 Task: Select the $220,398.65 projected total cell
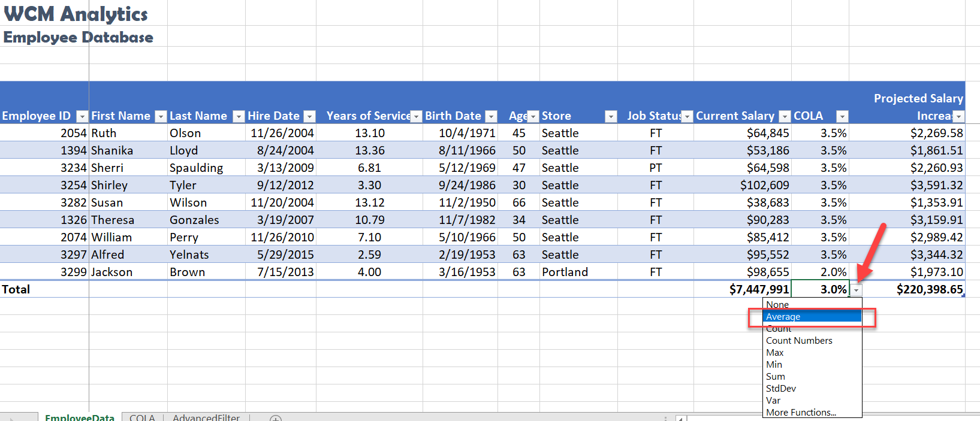907,289
